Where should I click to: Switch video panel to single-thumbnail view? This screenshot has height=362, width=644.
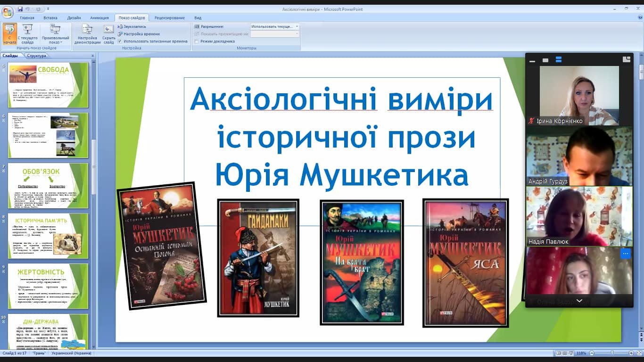545,60
